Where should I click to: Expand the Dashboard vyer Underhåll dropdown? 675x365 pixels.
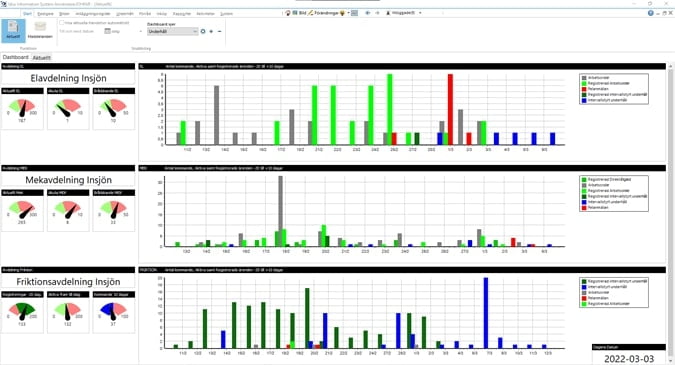point(173,31)
